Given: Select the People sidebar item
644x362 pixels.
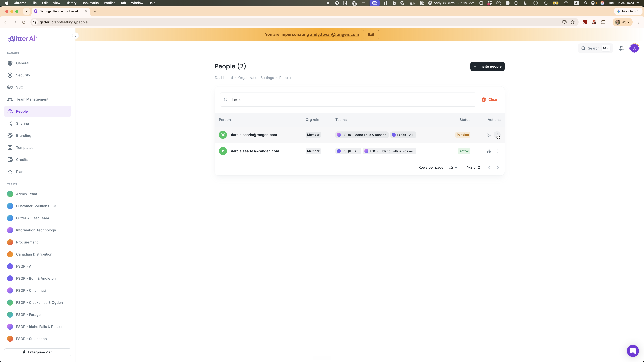Looking at the screenshot, I should [x=37, y=111].
